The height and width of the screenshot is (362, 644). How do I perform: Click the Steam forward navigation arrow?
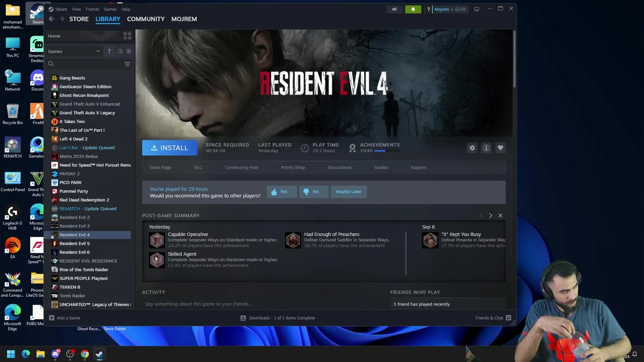62,19
